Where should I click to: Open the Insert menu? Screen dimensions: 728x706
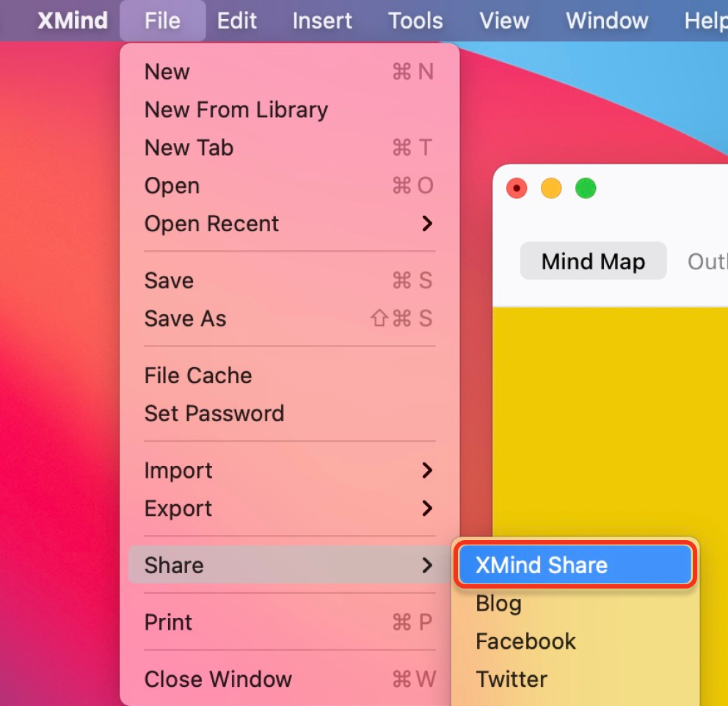pyautogui.click(x=322, y=21)
